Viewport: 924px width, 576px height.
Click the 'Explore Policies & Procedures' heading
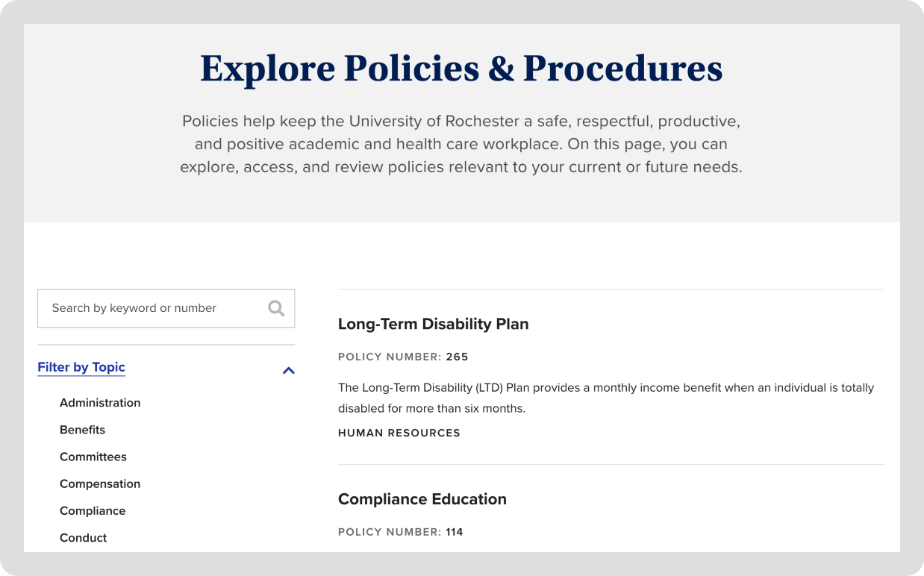[x=461, y=69]
